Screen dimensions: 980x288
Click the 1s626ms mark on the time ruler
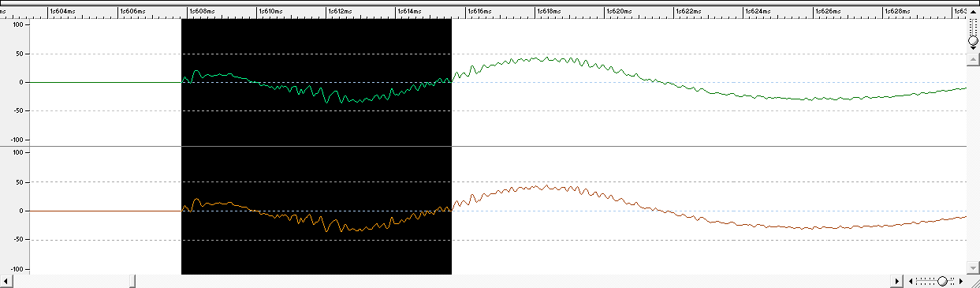click(x=828, y=12)
